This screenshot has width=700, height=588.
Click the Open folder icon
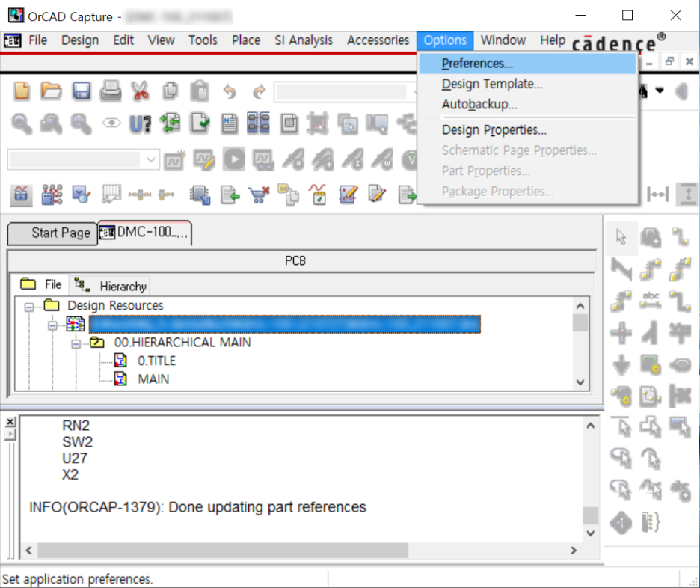pos(52,91)
